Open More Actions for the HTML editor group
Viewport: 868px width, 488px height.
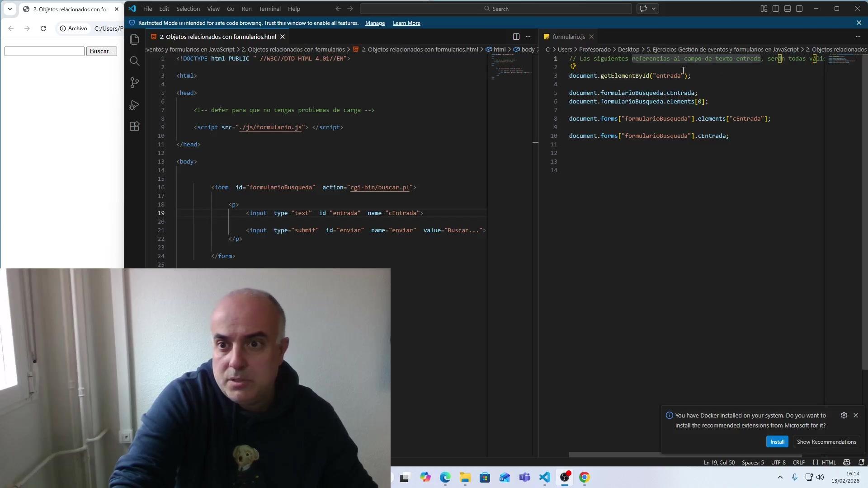pyautogui.click(x=528, y=37)
